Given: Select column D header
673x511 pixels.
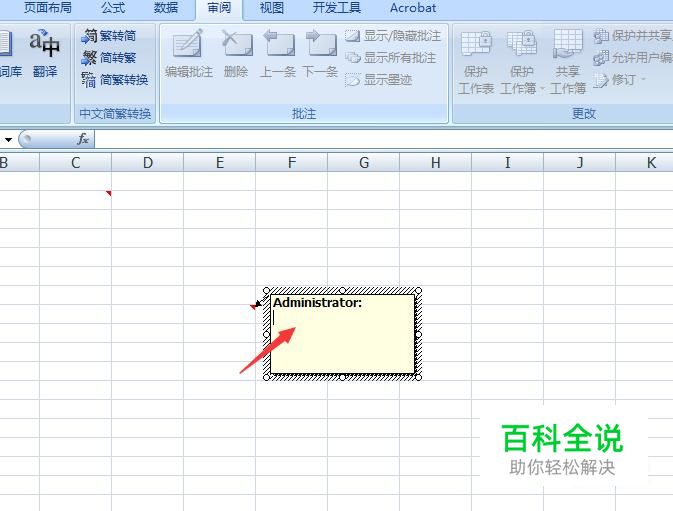Looking at the screenshot, I should click(x=148, y=163).
